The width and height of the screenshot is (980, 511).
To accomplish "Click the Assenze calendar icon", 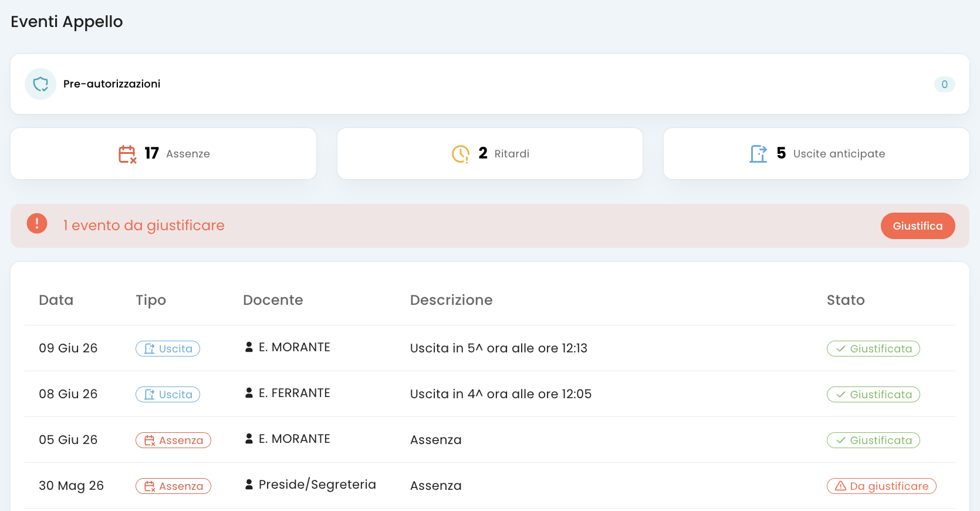I will [x=127, y=154].
